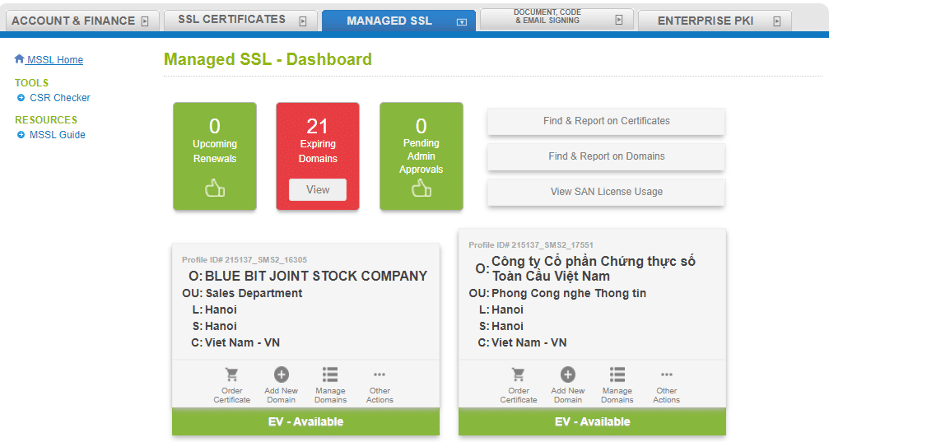This screenshot has height=442, width=936.
Task: Open the CSR Checker tool link
Action: (59, 98)
